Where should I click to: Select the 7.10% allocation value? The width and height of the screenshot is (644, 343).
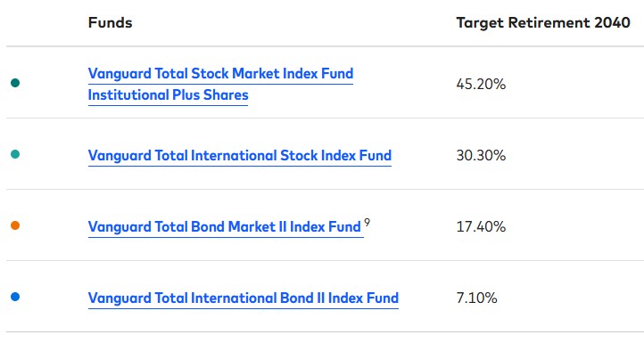point(476,298)
